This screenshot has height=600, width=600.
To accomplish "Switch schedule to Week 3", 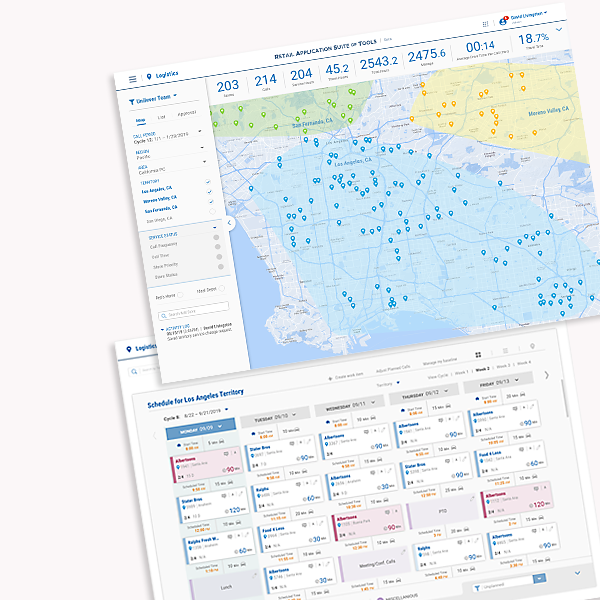I will point(503,366).
